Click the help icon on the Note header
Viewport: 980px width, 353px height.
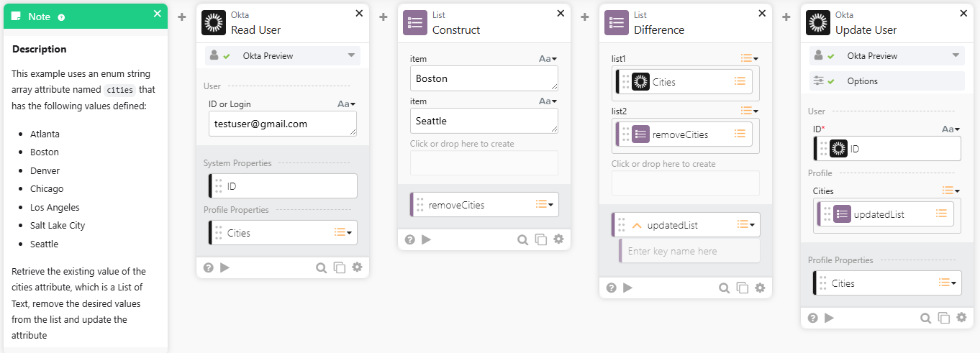coord(61,17)
